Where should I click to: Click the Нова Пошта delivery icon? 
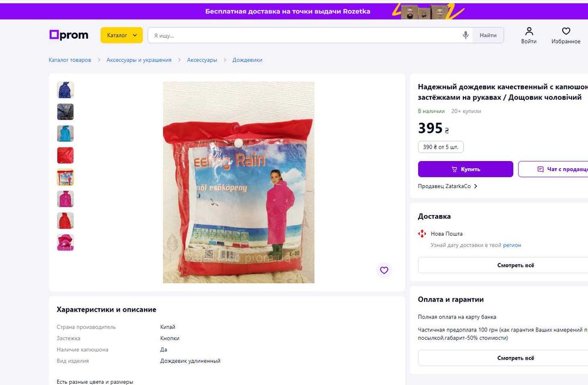click(422, 233)
